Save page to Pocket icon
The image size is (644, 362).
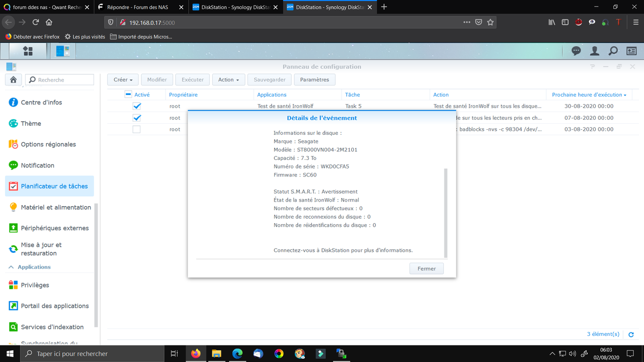(x=478, y=22)
